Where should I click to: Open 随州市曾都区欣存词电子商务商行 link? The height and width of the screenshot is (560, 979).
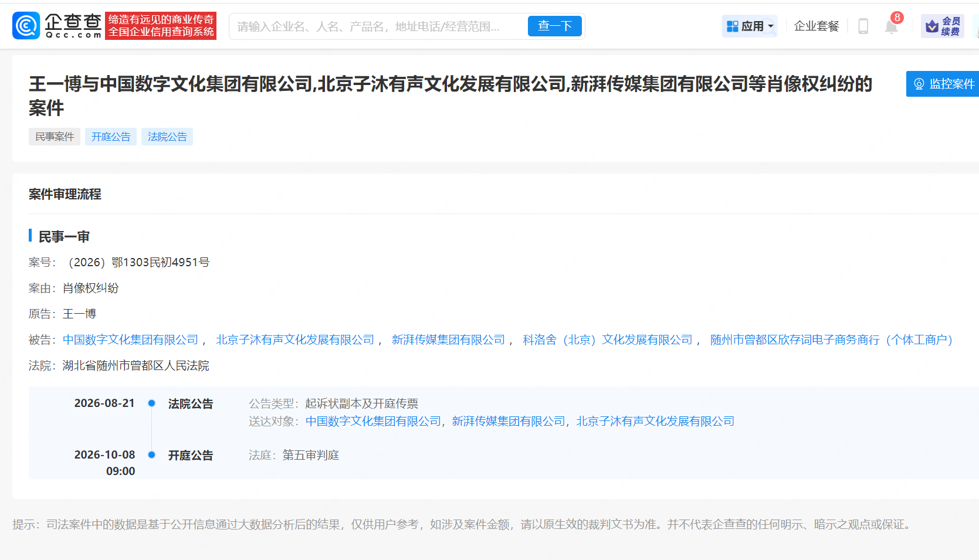[x=831, y=340]
